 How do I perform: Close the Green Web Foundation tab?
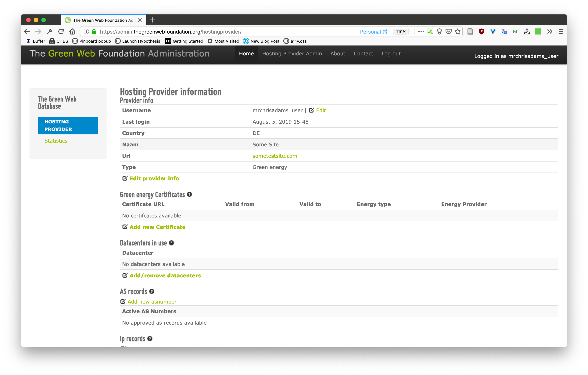(x=140, y=20)
